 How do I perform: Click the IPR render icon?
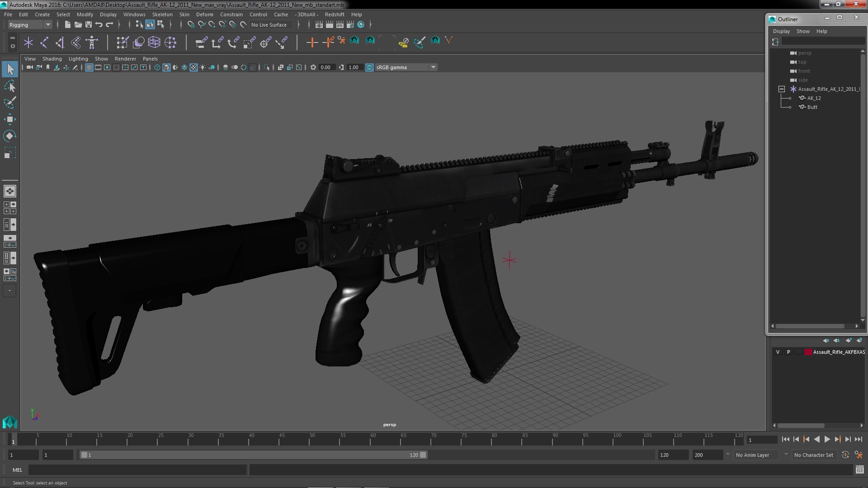click(340, 25)
